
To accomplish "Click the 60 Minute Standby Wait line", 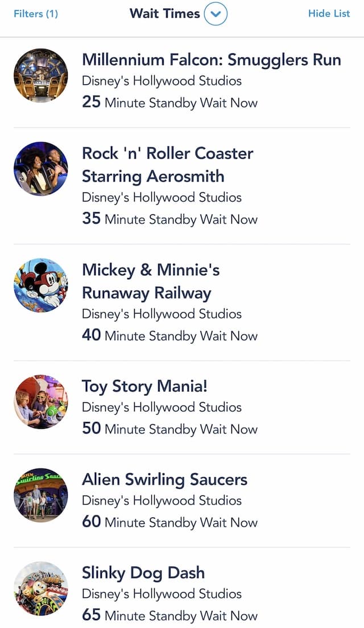I will click(x=170, y=522).
